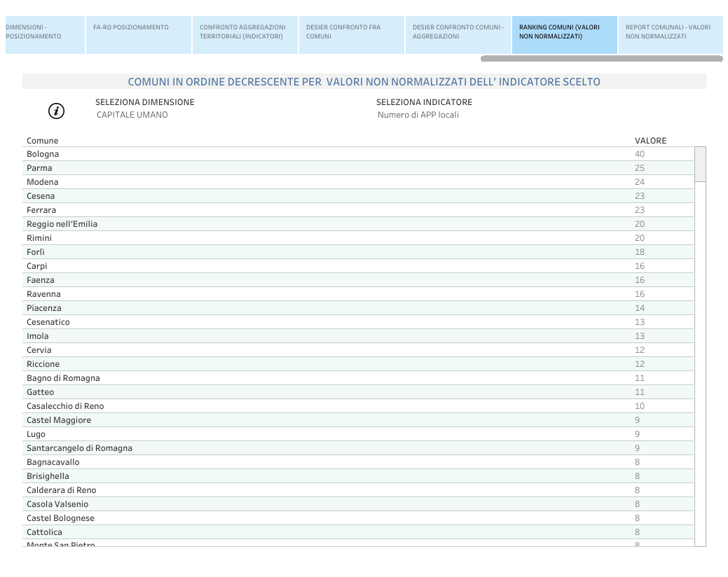This screenshot has height=577, width=728.
Task: Select the Lugo row
Action: click(x=358, y=434)
